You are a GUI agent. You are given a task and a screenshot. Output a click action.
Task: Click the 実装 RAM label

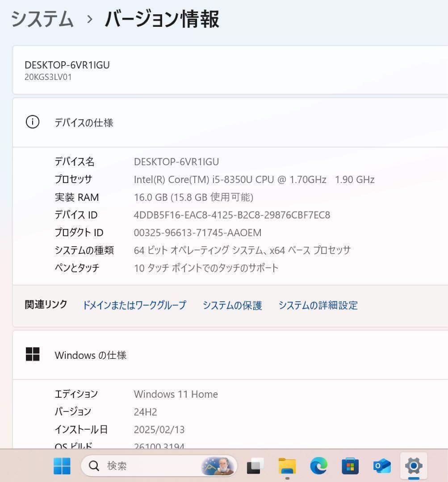[x=77, y=197]
